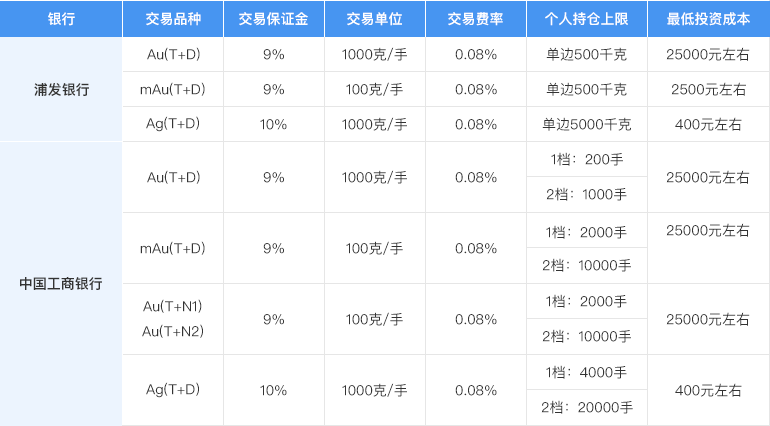
Task: Click 单边5000千克 position limit cell
Action: click(587, 124)
